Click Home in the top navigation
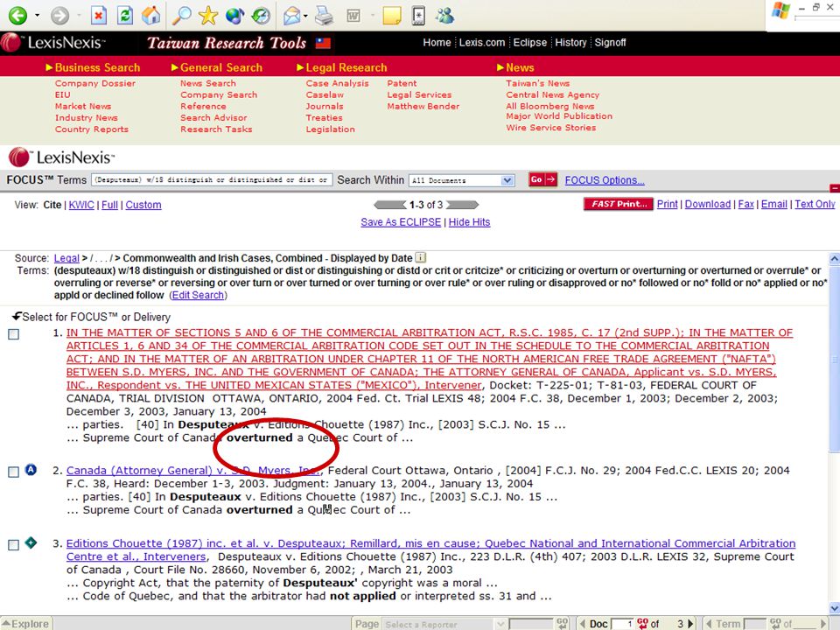 coord(437,42)
